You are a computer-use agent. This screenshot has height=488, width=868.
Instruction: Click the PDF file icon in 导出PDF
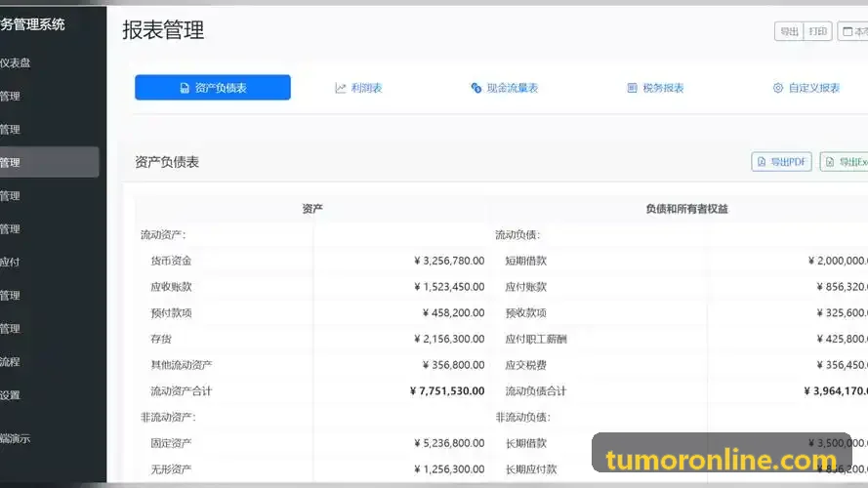762,162
